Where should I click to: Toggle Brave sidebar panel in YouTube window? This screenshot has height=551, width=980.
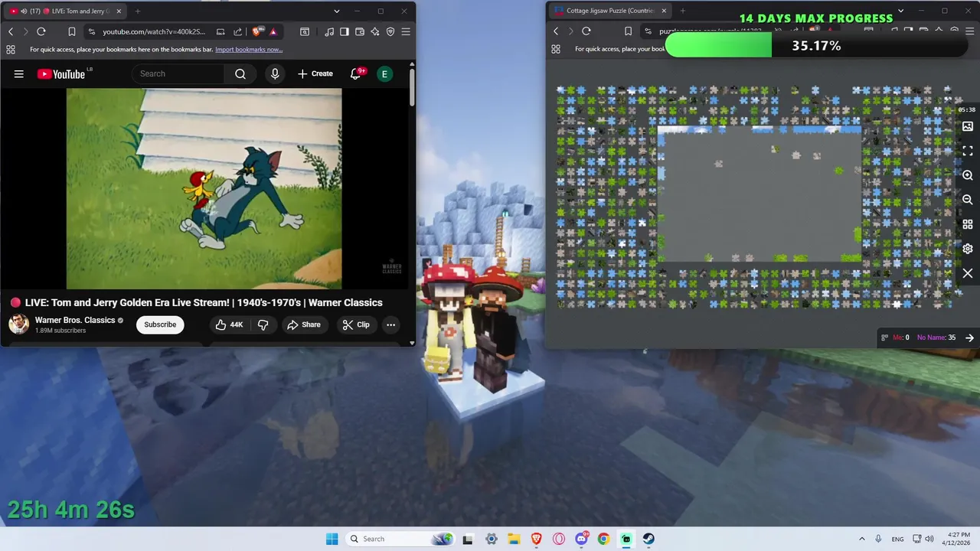345,31
